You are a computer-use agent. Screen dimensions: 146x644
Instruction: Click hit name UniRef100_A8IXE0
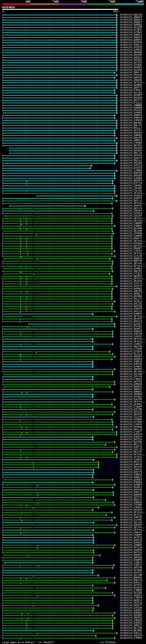tap(131, 156)
